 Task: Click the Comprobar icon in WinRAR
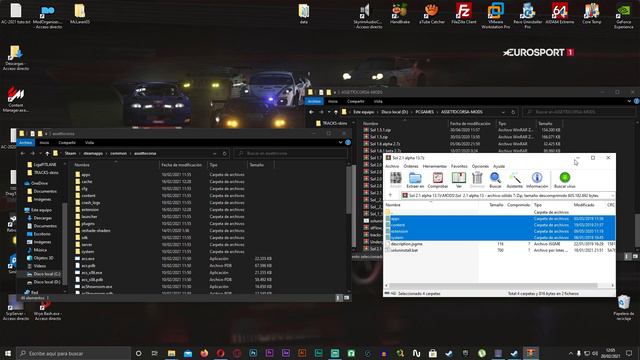pyautogui.click(x=438, y=180)
